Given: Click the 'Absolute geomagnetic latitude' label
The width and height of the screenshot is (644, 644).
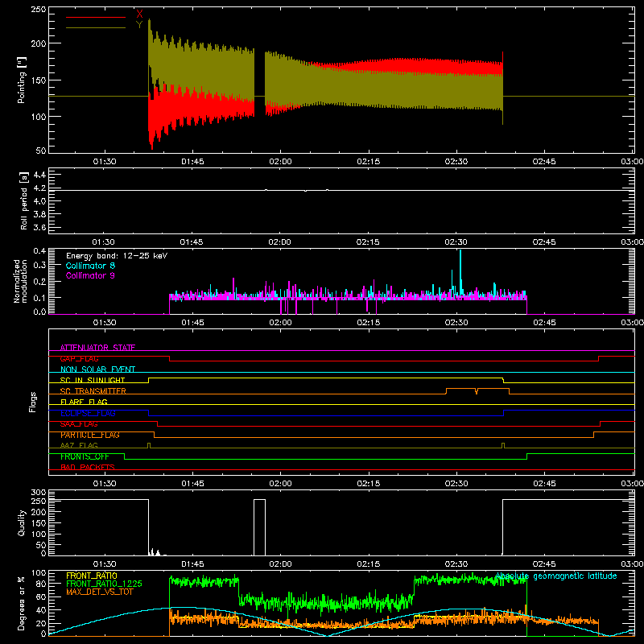Looking at the screenshot, I should tap(556, 576).
